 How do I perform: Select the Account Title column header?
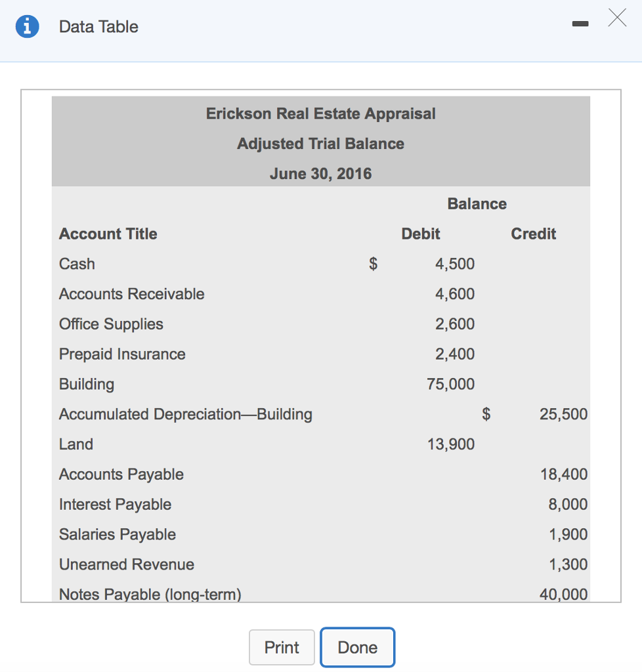108,234
